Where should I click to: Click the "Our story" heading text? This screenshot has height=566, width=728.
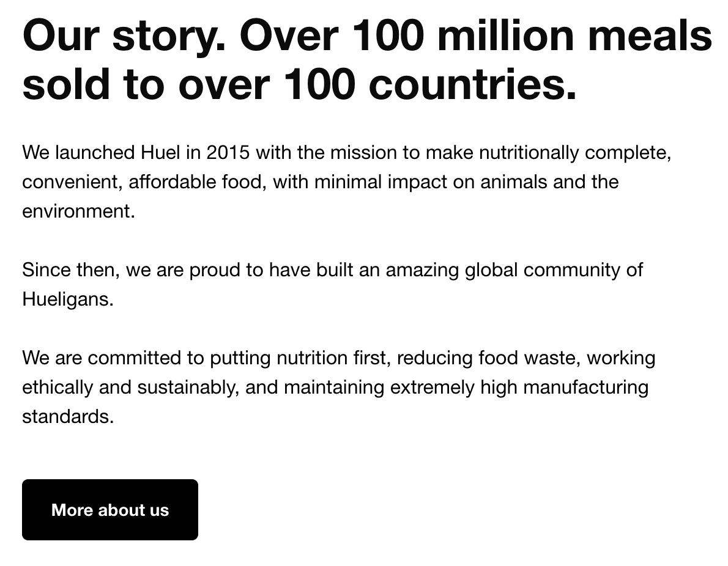[x=123, y=35]
